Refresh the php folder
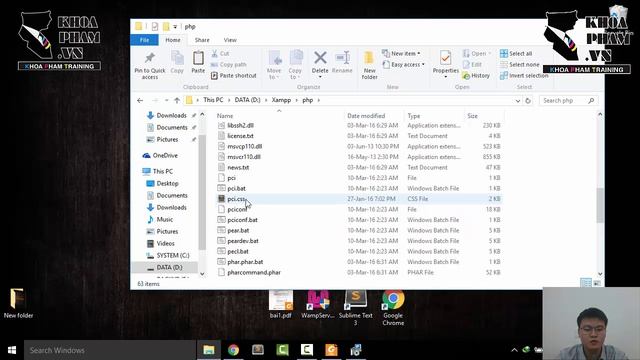Image resolution: width=640 pixels, height=360 pixels. (x=528, y=100)
